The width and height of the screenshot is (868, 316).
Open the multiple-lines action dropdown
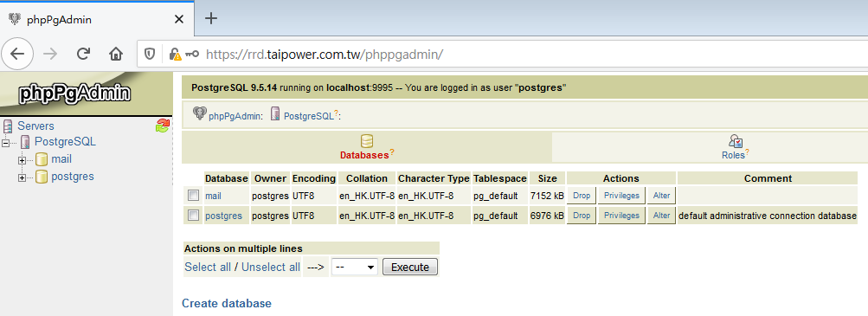(x=354, y=268)
